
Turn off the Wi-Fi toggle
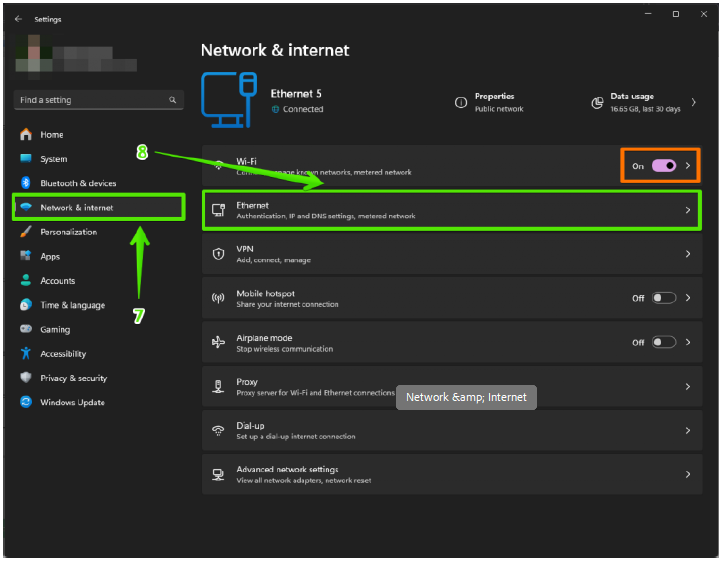tap(664, 166)
